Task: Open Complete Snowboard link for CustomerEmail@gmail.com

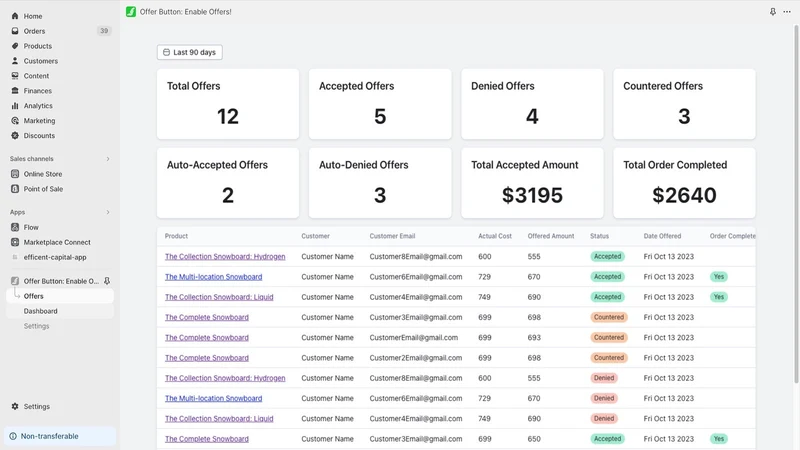Action: coord(207,338)
